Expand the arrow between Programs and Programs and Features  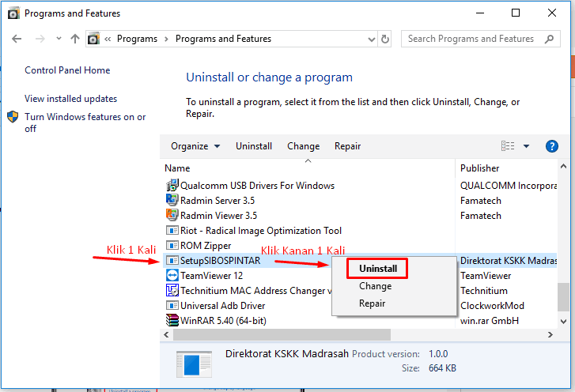(x=166, y=39)
